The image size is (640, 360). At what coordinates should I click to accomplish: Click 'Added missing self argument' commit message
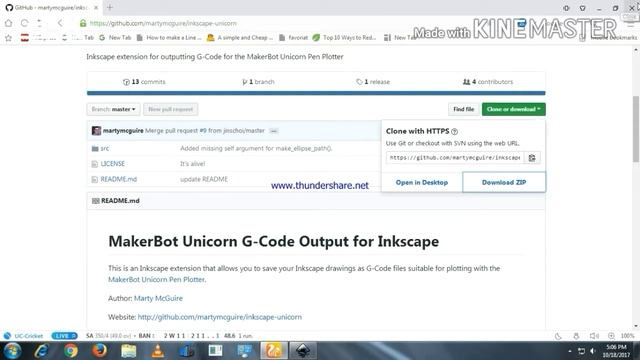click(x=256, y=148)
